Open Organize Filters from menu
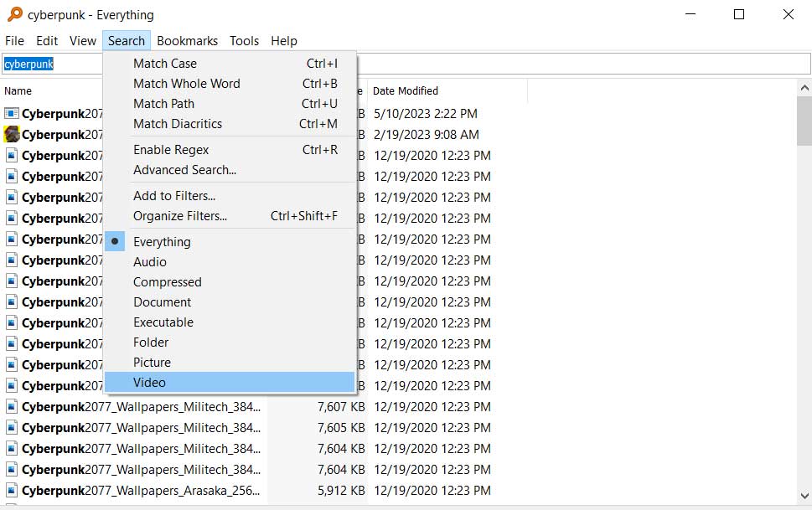 230,216
